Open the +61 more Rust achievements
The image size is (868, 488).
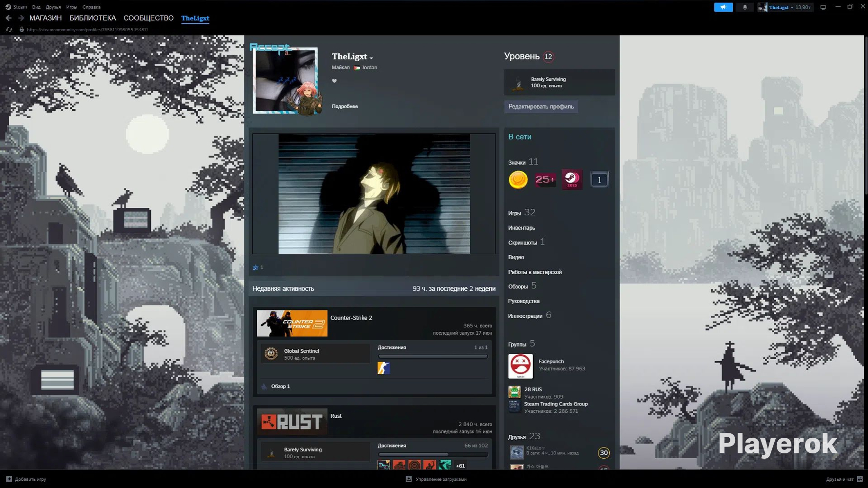tap(460, 466)
